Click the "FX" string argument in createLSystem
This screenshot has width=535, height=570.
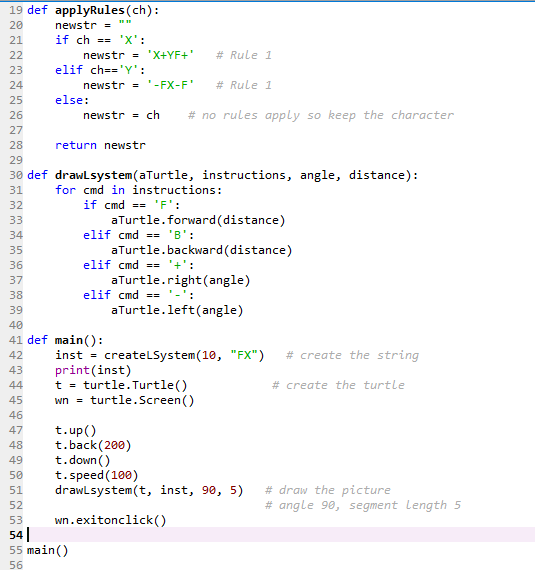[244, 355]
